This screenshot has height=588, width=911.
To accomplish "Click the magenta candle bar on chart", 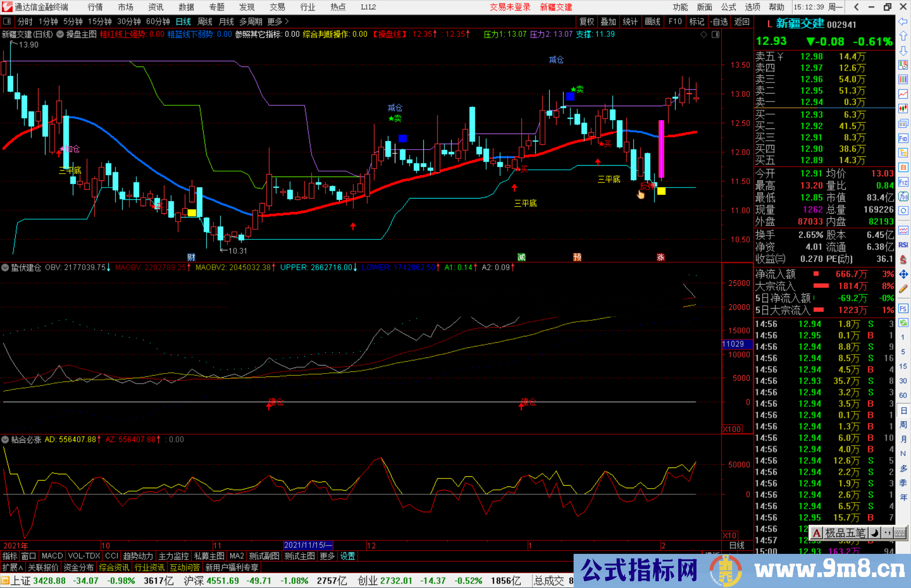I will click(x=661, y=148).
